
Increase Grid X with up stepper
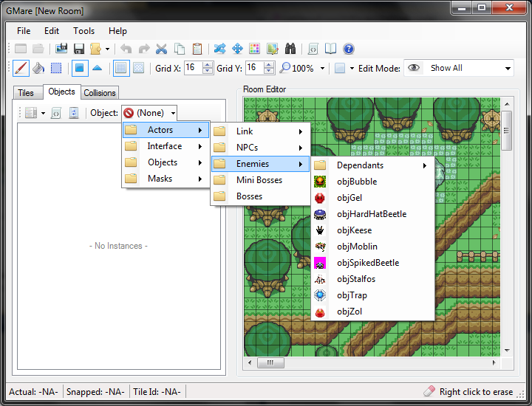(208, 65)
